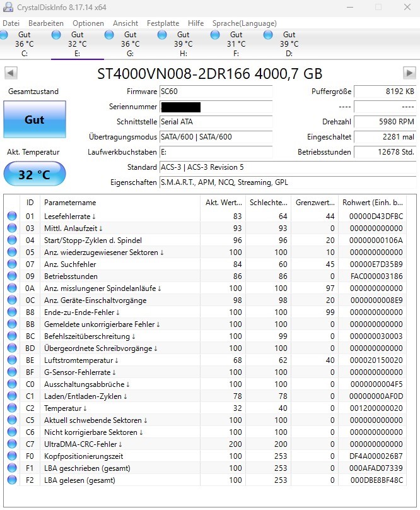Click status orb for Ende-zu-Ende-Fehler row

tap(12, 312)
